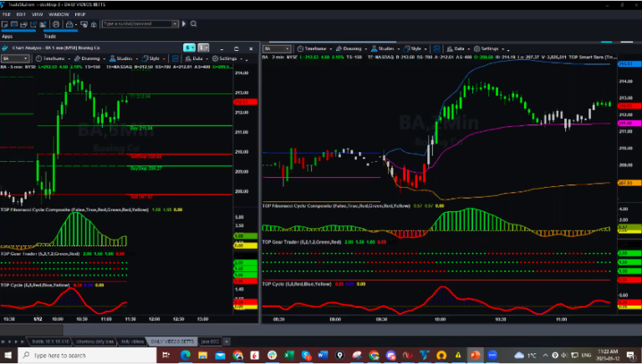Open the Drawing tools in left chart

[x=90, y=58]
